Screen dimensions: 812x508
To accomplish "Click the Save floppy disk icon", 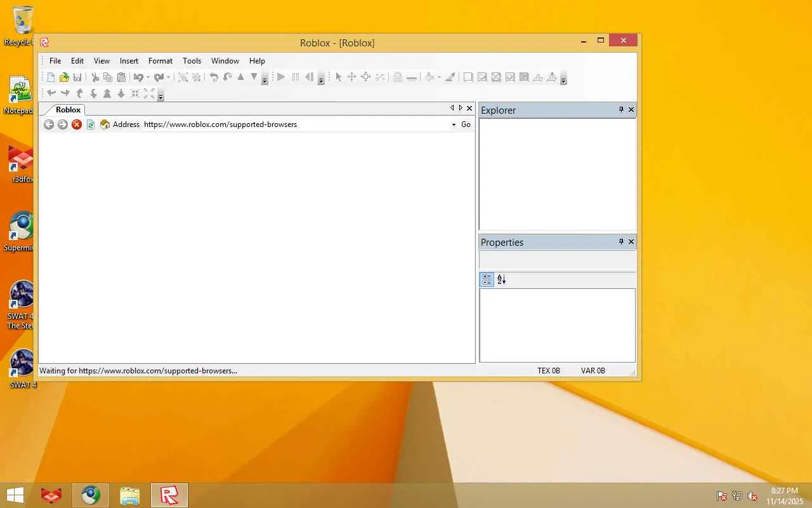I will tap(77, 77).
